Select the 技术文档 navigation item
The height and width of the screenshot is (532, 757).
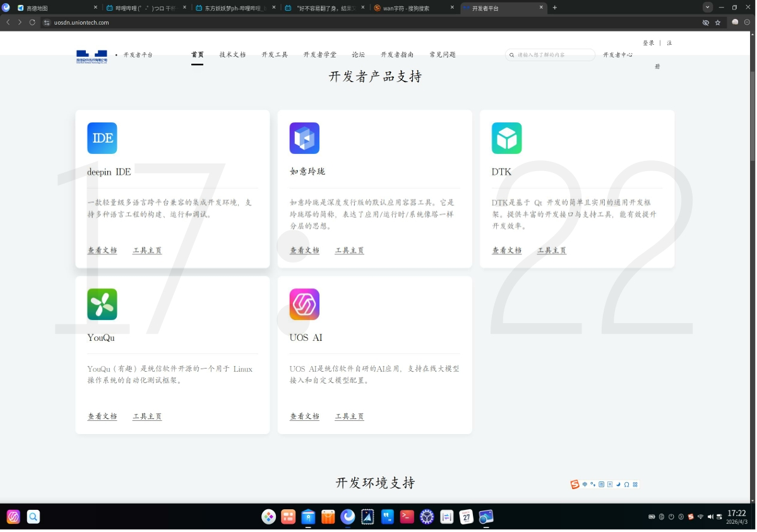233,54
